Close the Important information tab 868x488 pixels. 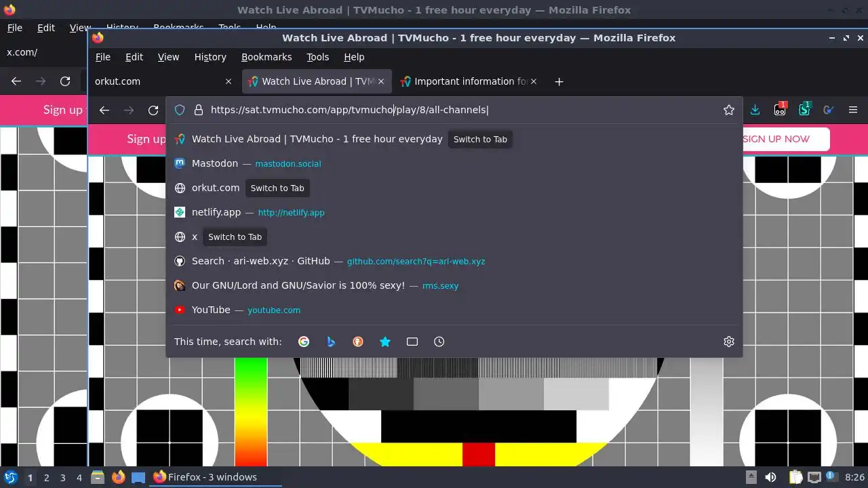pos(534,81)
